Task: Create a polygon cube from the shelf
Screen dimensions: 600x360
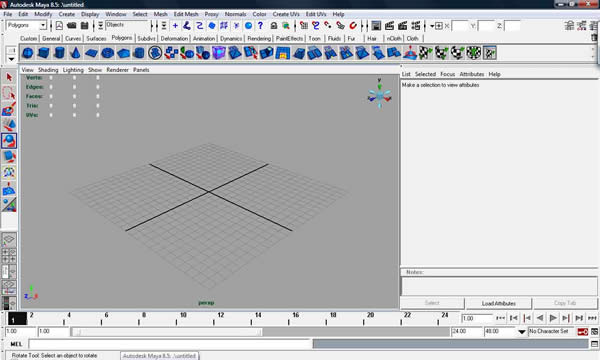Action: pos(43,53)
